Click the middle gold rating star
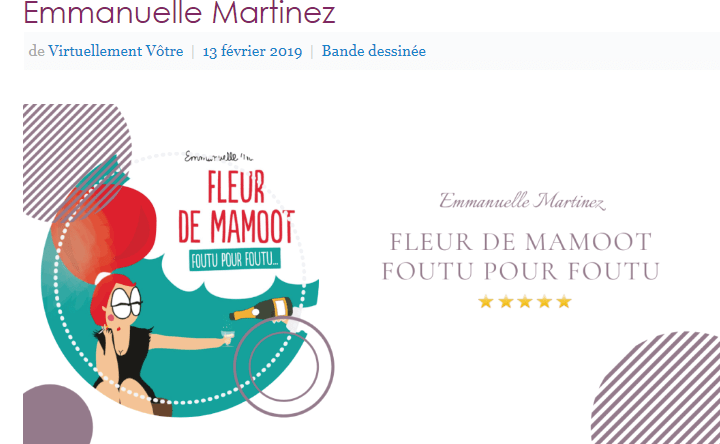 click(x=524, y=302)
